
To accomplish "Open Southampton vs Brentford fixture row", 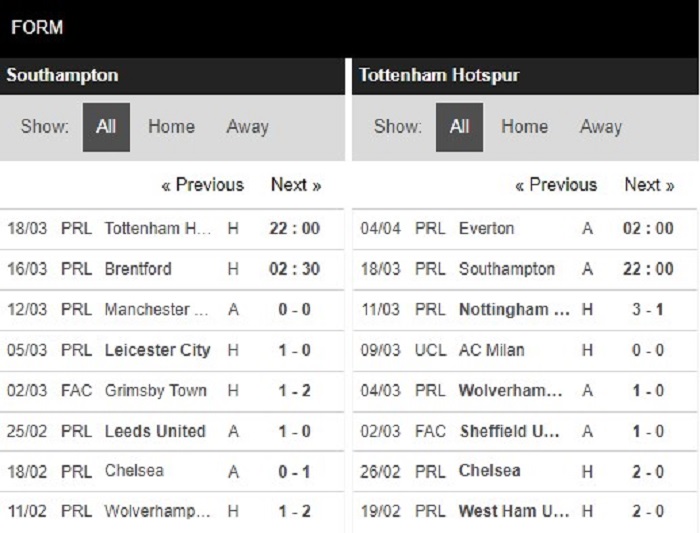I will [x=172, y=269].
